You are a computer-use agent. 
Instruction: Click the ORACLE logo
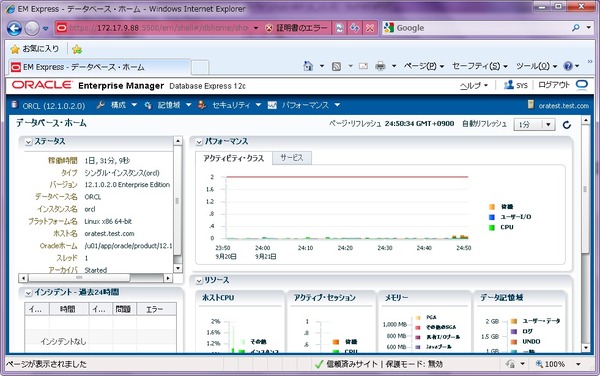(x=41, y=85)
